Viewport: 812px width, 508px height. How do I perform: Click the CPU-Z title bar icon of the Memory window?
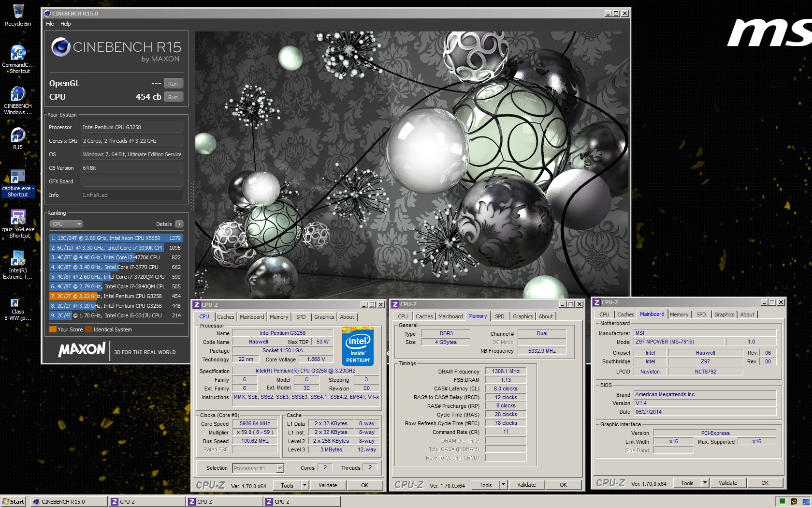click(395, 304)
